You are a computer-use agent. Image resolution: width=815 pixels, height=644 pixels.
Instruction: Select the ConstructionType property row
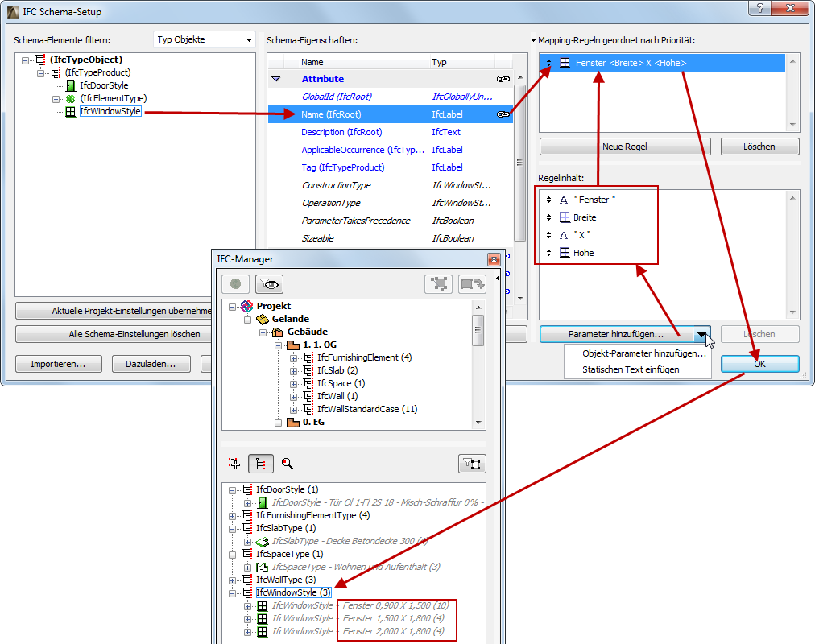(390, 185)
